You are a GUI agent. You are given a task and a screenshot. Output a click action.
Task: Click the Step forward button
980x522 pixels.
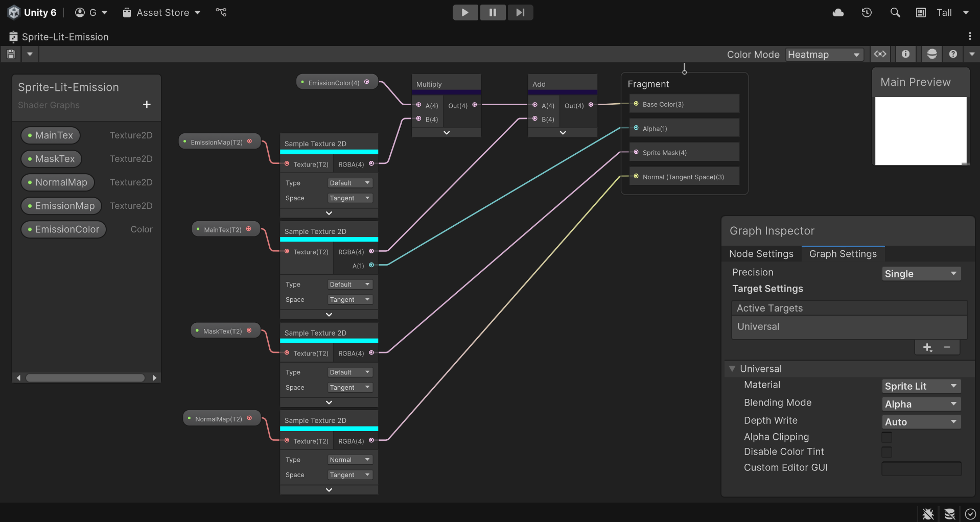pos(520,12)
